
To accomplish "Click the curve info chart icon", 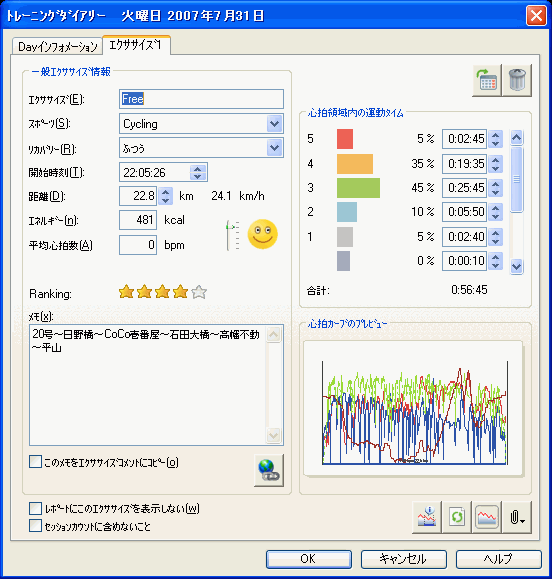I will pyautogui.click(x=427, y=517).
